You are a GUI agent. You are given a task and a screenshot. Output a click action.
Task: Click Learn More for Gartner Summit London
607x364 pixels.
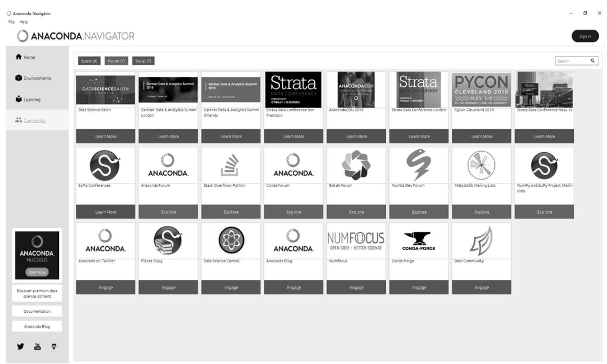coord(168,136)
